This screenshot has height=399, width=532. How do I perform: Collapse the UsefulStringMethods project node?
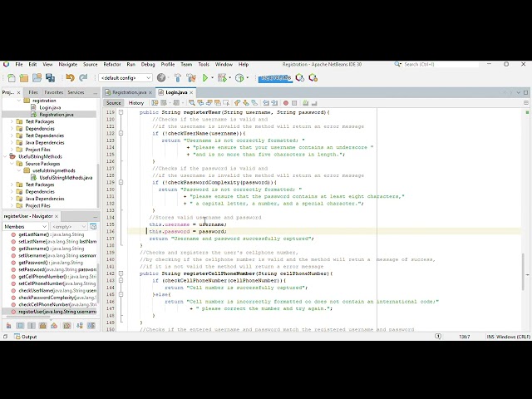point(5,156)
